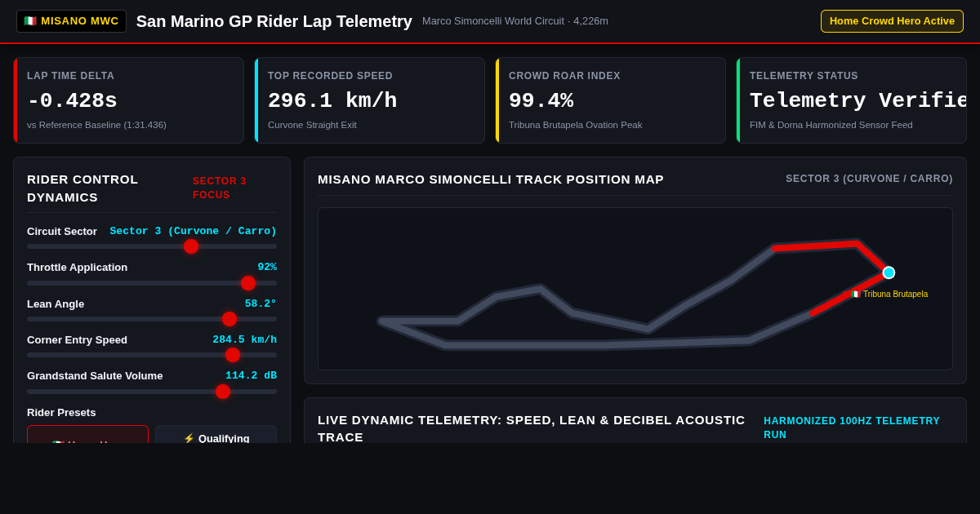The width and height of the screenshot is (980, 514).
Task: Click the 'vs Reference Baseline (1:31.436)' text
Action: pyautogui.click(x=96, y=125)
